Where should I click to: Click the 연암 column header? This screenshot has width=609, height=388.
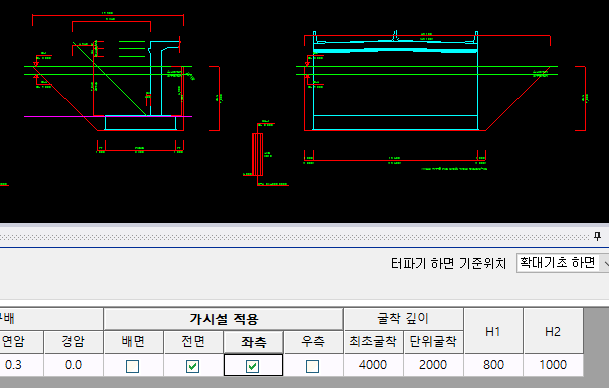(21, 342)
